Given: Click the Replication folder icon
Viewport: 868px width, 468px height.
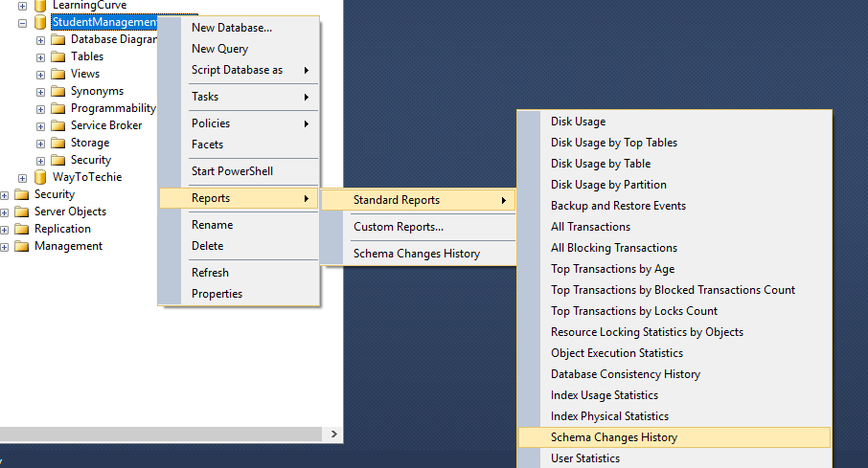Looking at the screenshot, I should click(x=21, y=229).
